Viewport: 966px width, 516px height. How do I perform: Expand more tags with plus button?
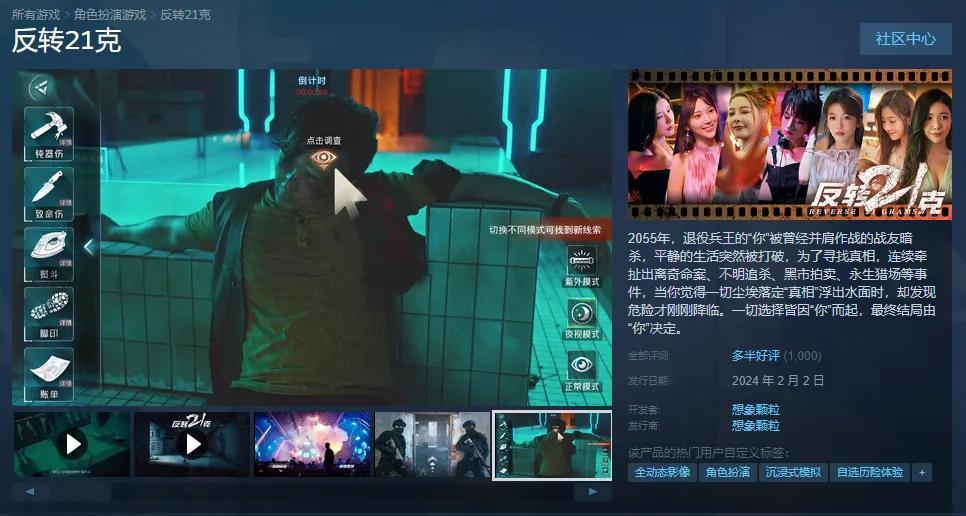tap(922, 472)
